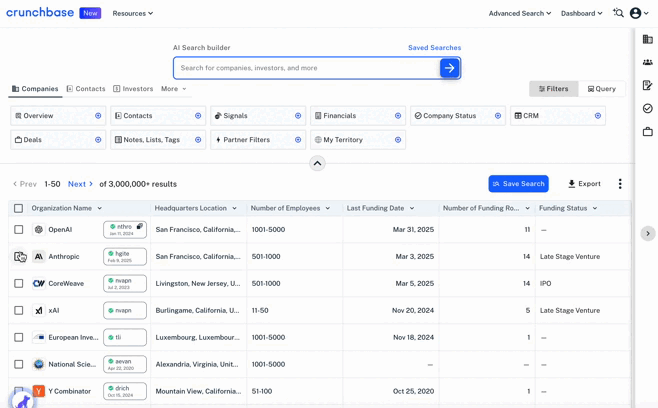Open the Advanced Search dropdown

click(520, 13)
